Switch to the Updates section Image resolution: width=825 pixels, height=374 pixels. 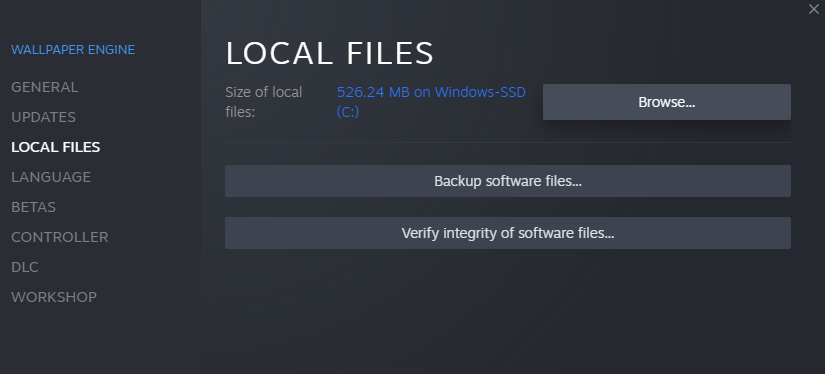(43, 117)
